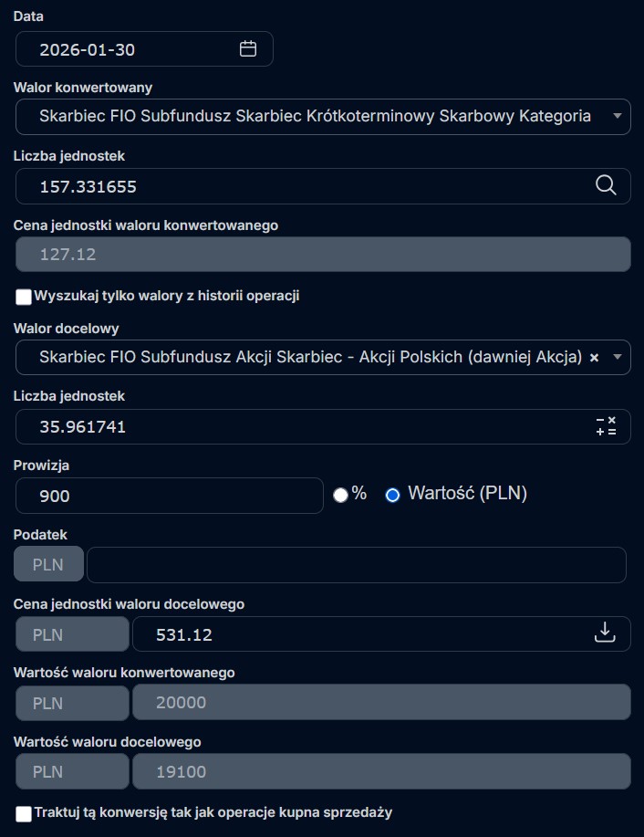644x837 pixels.
Task: Expand the Walor docelowy dropdown arrow
Action: pos(617,357)
